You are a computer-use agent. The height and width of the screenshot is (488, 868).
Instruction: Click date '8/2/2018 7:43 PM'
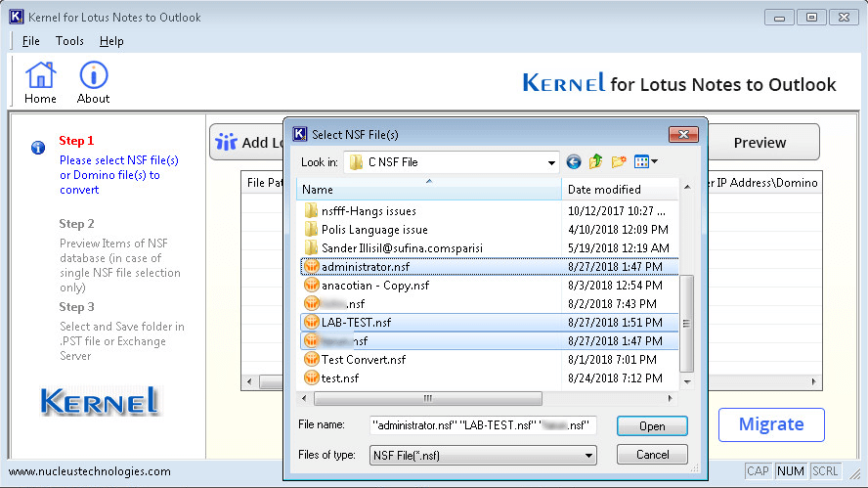[612, 304]
